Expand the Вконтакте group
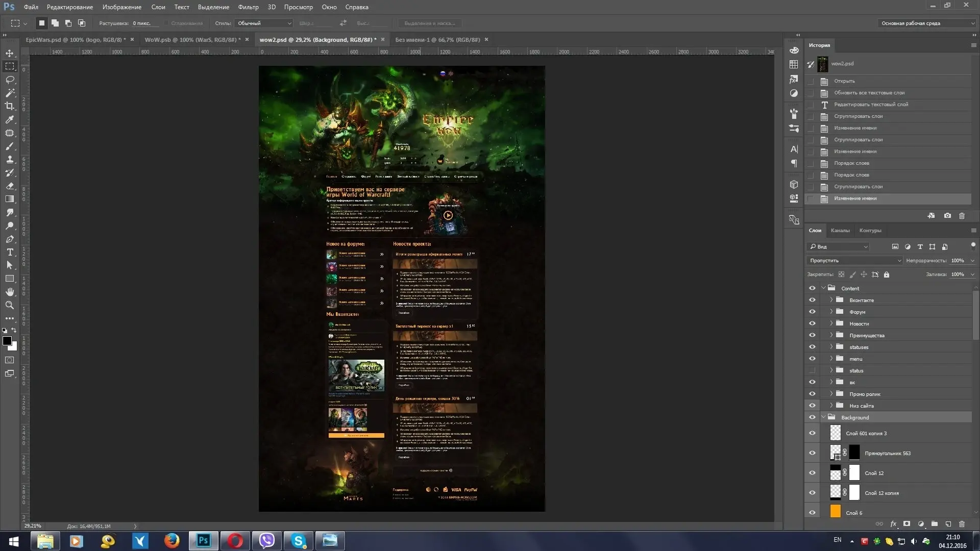Viewport: 980px width, 551px height. 831,300
